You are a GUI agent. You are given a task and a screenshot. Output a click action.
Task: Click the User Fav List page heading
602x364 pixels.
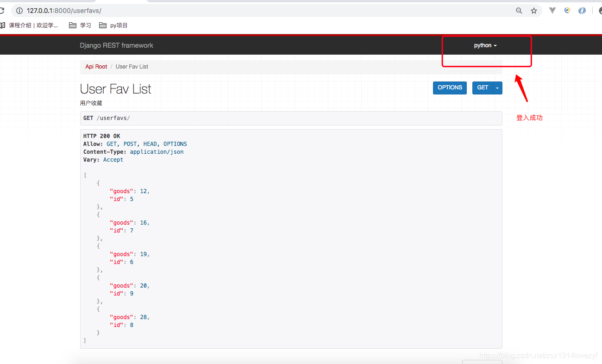click(x=116, y=89)
